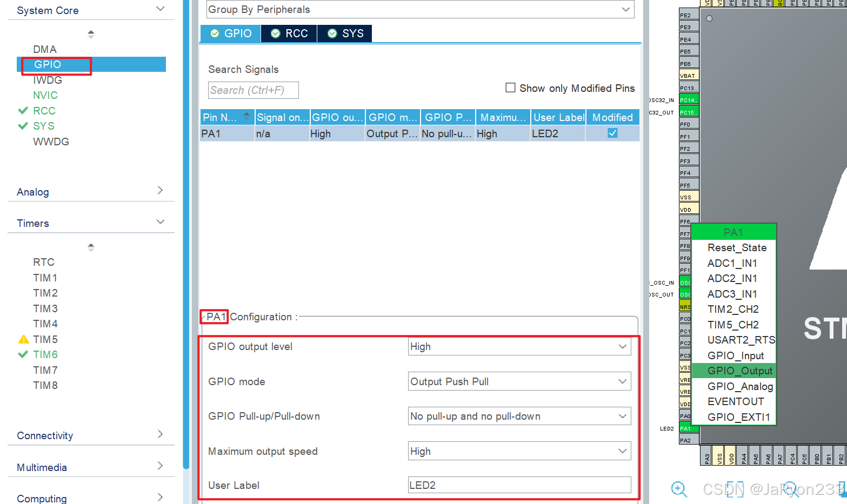Select WWDG under System Core
The image size is (847, 504).
tap(51, 142)
